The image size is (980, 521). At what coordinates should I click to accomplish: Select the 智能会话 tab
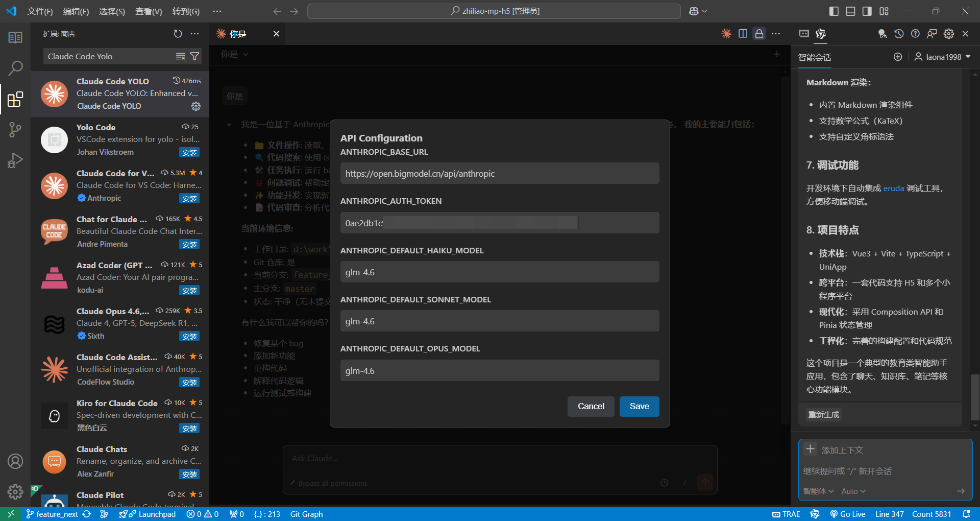815,57
